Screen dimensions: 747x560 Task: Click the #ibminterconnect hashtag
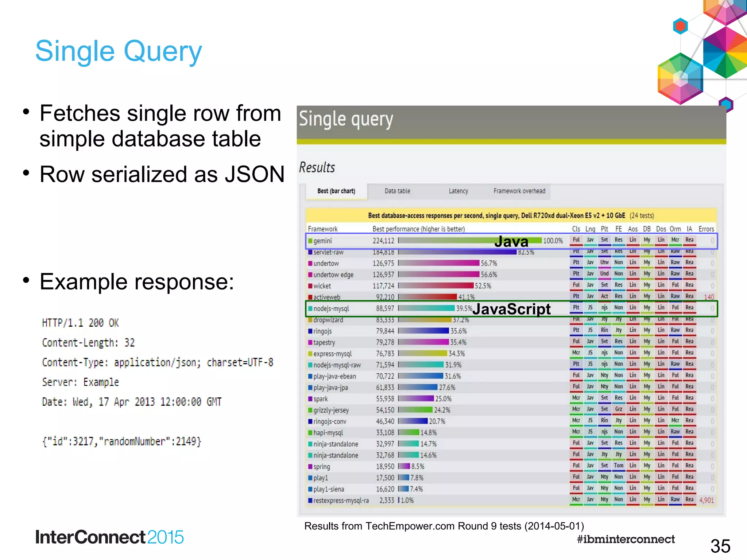(x=626, y=539)
